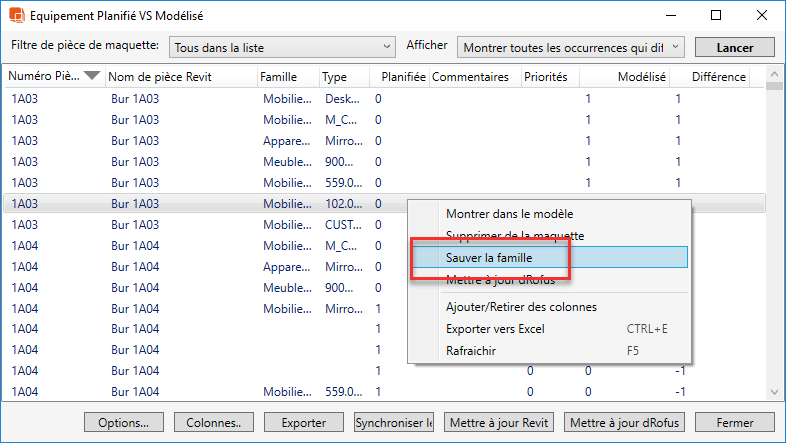Click the 'Mettre à jour Revit' button
Viewport: 786px width, 443px height.
tap(499, 423)
